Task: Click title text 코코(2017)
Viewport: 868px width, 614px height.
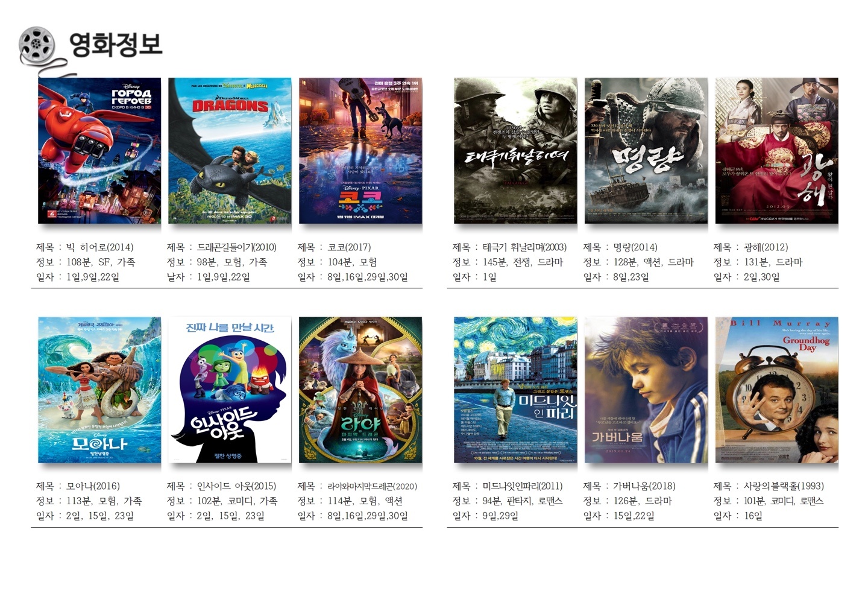Action: click(350, 247)
